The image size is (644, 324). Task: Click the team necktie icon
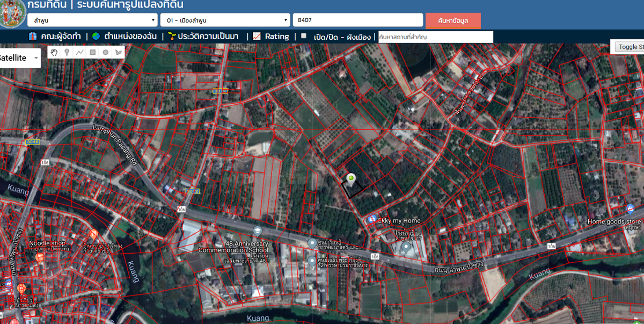(33, 37)
